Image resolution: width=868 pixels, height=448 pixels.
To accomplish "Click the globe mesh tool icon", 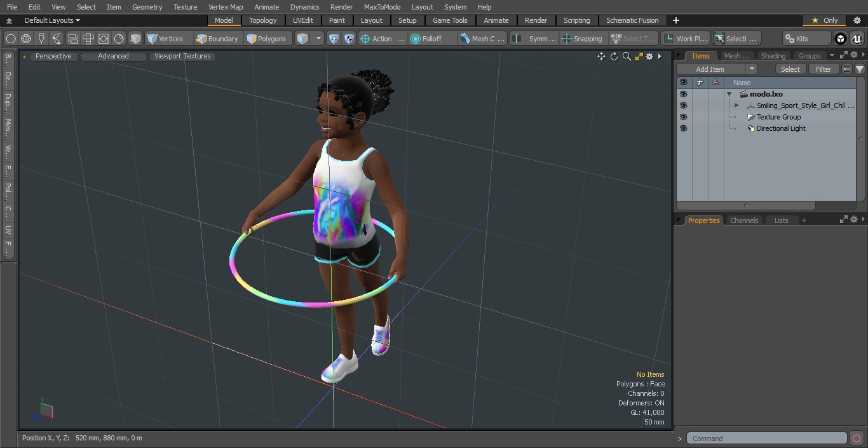I will click(26, 39).
